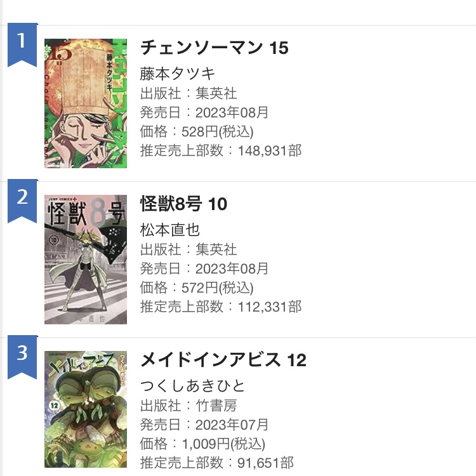Open the 怪獣8号 10 title link

pyautogui.click(x=183, y=204)
